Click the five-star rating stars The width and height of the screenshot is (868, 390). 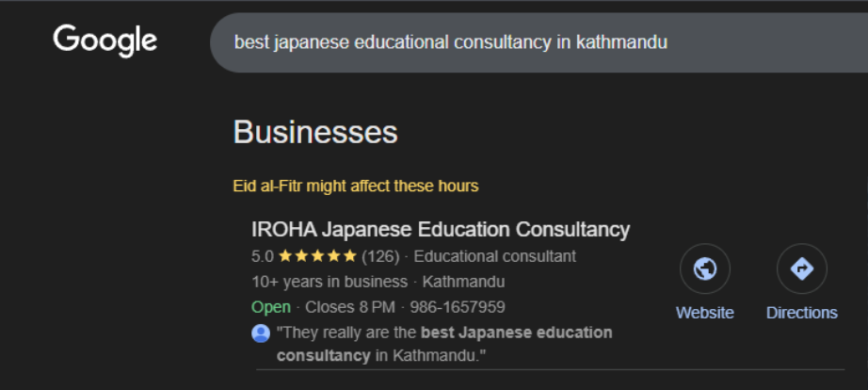[317, 256]
